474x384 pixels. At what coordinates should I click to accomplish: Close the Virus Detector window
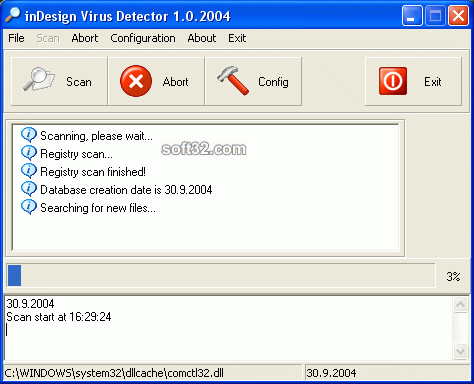[x=458, y=16]
